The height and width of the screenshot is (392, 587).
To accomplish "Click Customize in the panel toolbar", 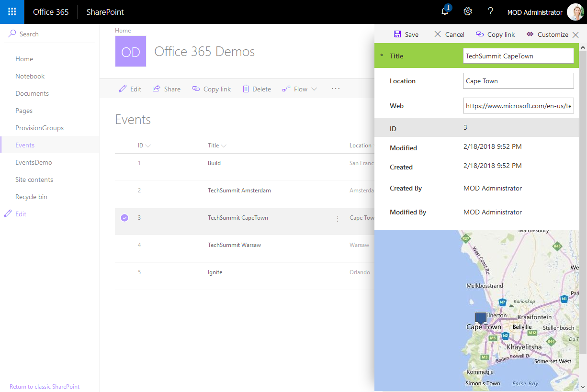I will 547,34.
